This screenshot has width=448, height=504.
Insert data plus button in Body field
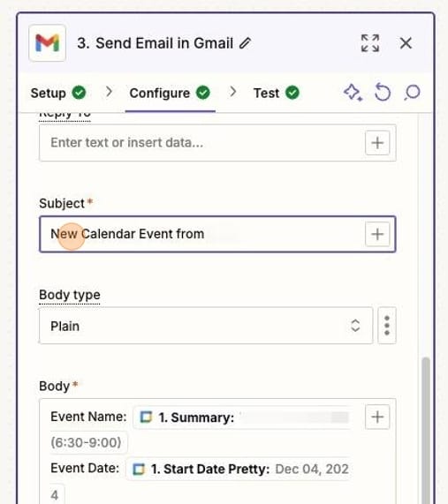click(x=377, y=417)
